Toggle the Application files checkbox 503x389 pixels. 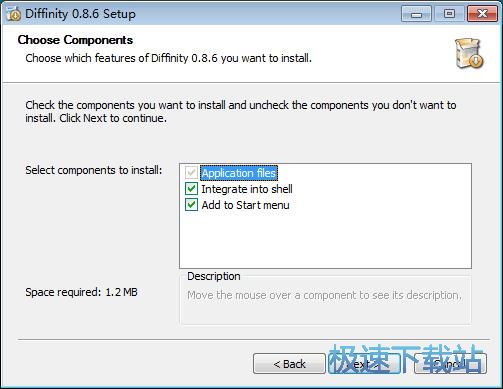tap(191, 173)
